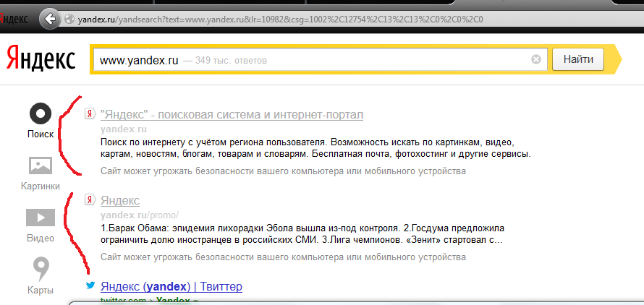Click the Yandex favicon beside the promo result
Image resolution: width=644 pixels, height=305 pixels.
click(x=90, y=200)
